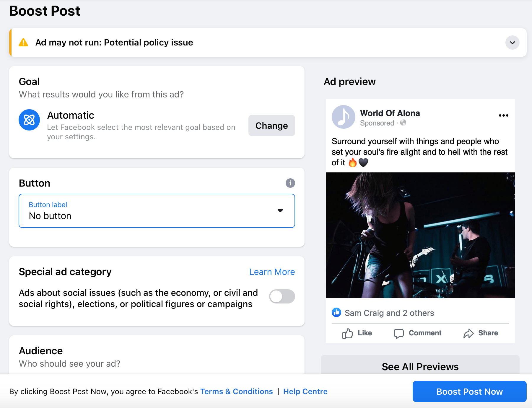Viewport: 532px width, 408px height.
Task: Click the World Of Alona profile avatar
Action: click(x=343, y=117)
